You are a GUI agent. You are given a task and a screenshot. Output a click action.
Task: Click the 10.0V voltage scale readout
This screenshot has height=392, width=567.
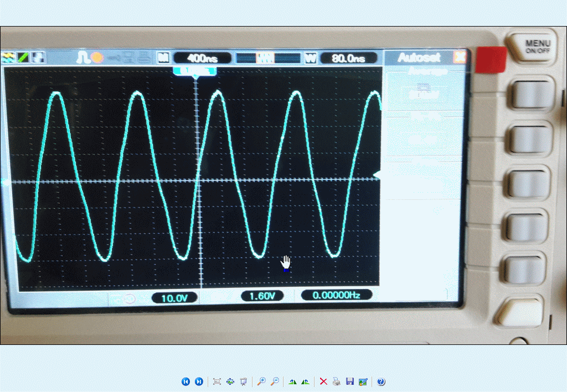click(x=174, y=298)
